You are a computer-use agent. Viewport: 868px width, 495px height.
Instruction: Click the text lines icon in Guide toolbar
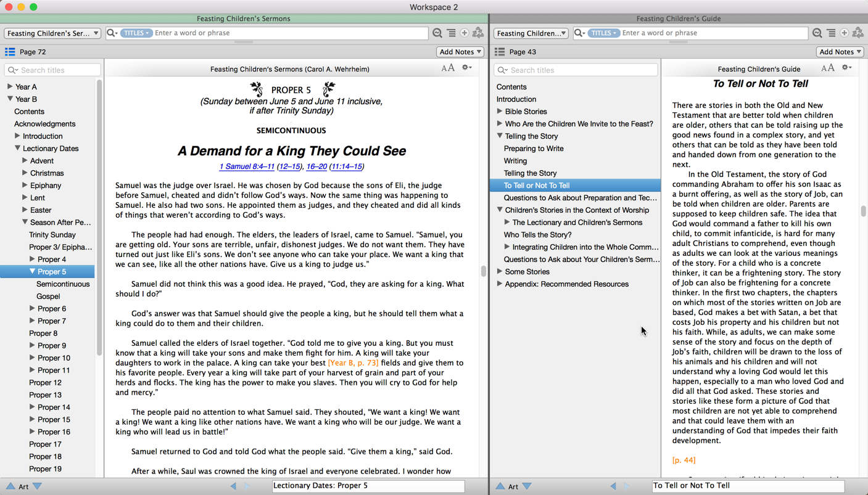tap(831, 33)
